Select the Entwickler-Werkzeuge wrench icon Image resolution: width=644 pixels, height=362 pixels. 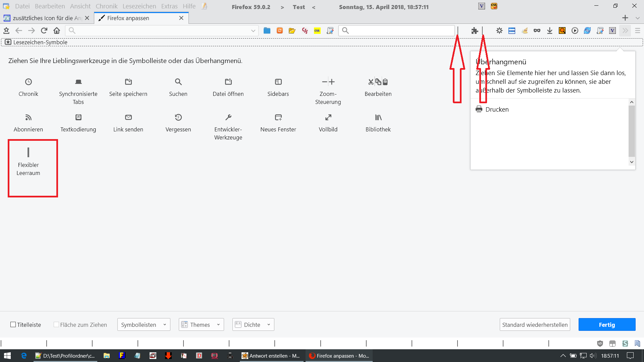228,117
